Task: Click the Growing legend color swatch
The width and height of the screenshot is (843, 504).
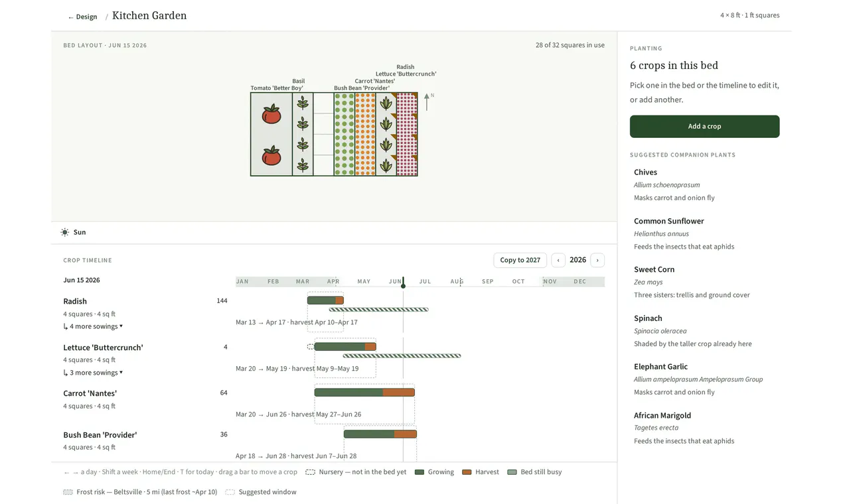Action: click(x=420, y=472)
